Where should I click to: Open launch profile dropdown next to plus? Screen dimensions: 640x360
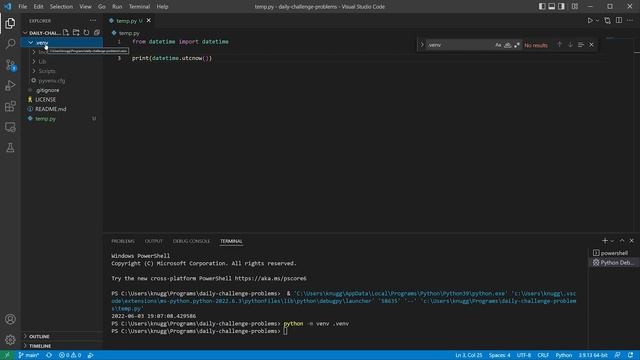(x=612, y=241)
